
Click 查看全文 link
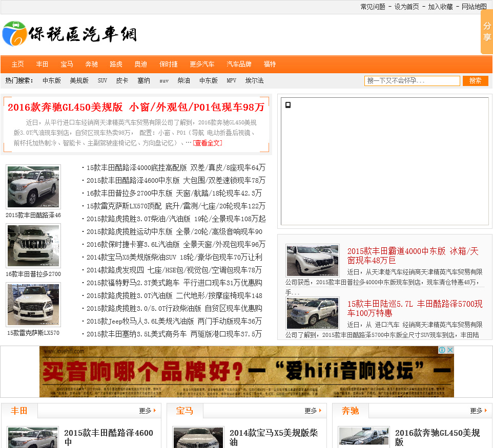tap(208, 143)
